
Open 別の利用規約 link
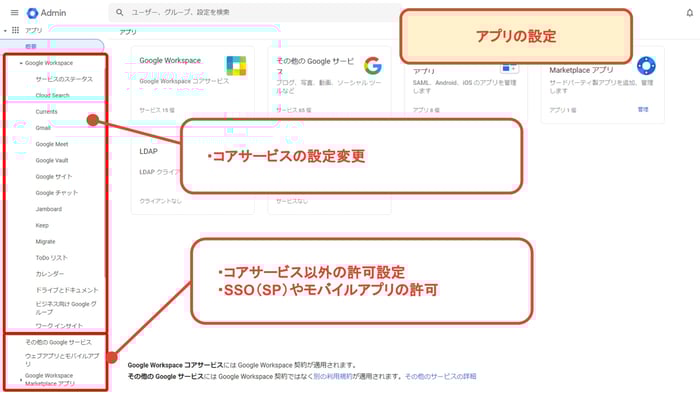point(333,376)
